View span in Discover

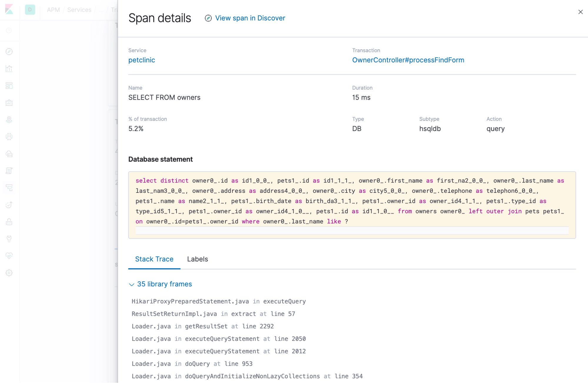point(250,18)
